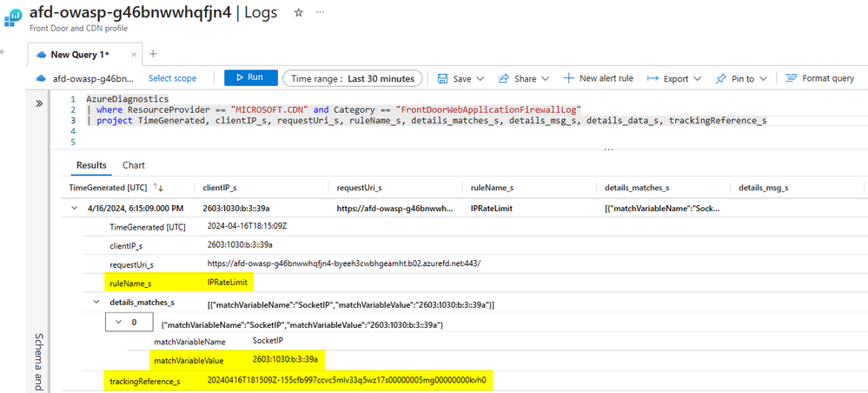This screenshot has height=393, width=868.
Task: Click the Export toolbar item
Action: coord(668,79)
